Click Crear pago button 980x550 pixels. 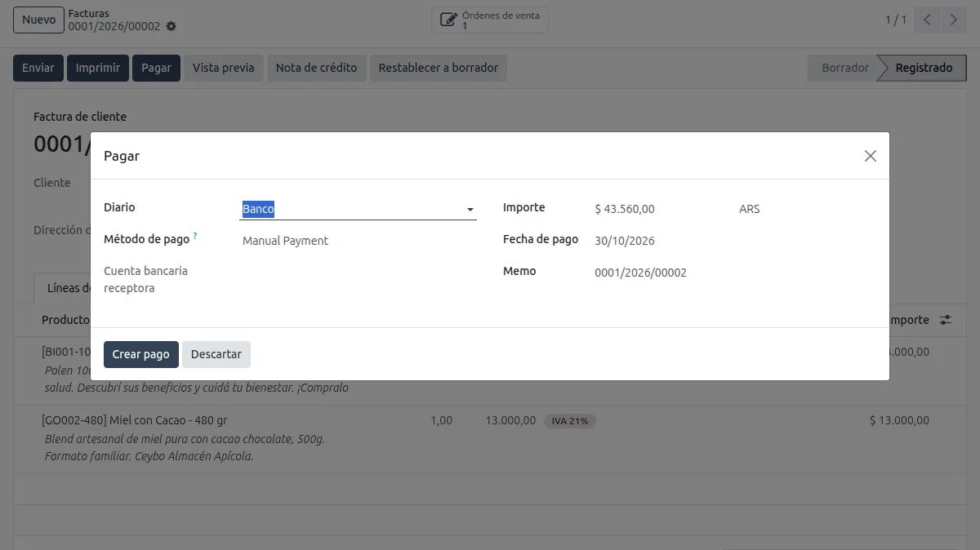tap(141, 354)
